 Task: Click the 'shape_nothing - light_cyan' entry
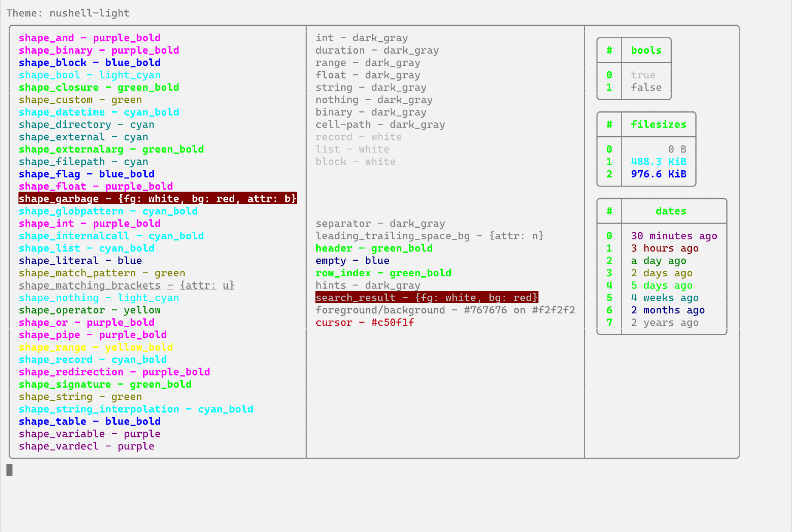(x=99, y=298)
